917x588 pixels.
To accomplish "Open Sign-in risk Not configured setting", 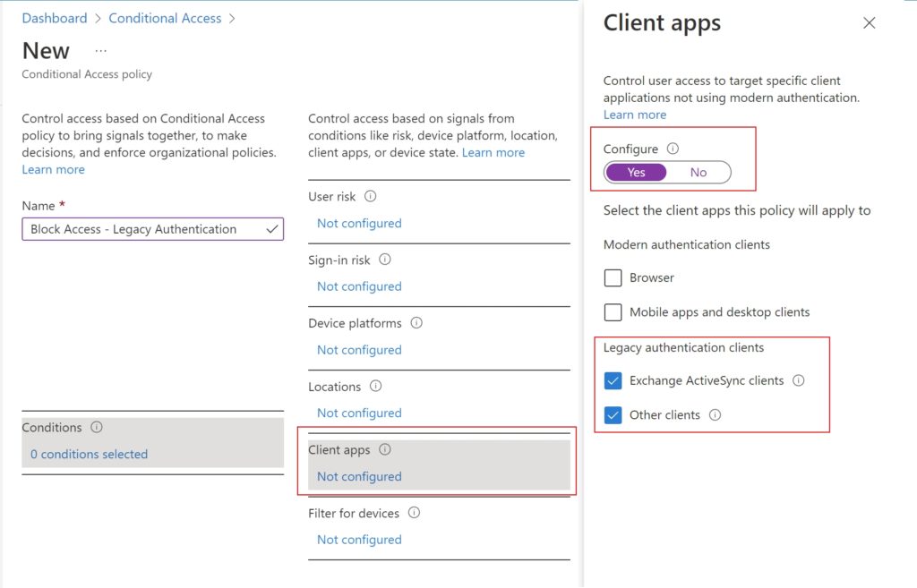I will pyautogui.click(x=359, y=286).
